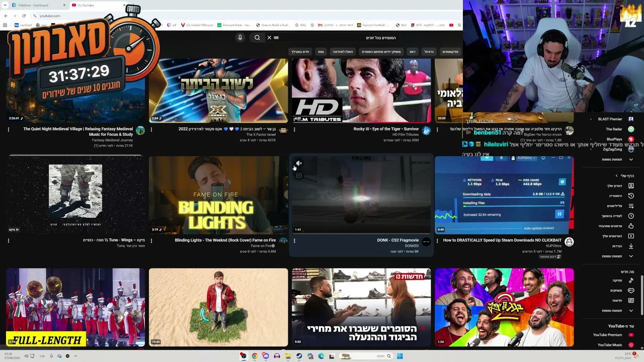644x362 pixels.
Task: Open the לצפייה בהמשך watch later icon
Action: pyautogui.click(x=631, y=216)
